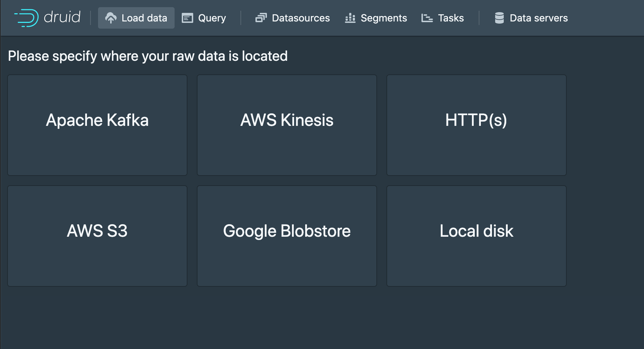Pick the HTTP(s) source card
This screenshot has height=349, width=644.
pyautogui.click(x=477, y=125)
